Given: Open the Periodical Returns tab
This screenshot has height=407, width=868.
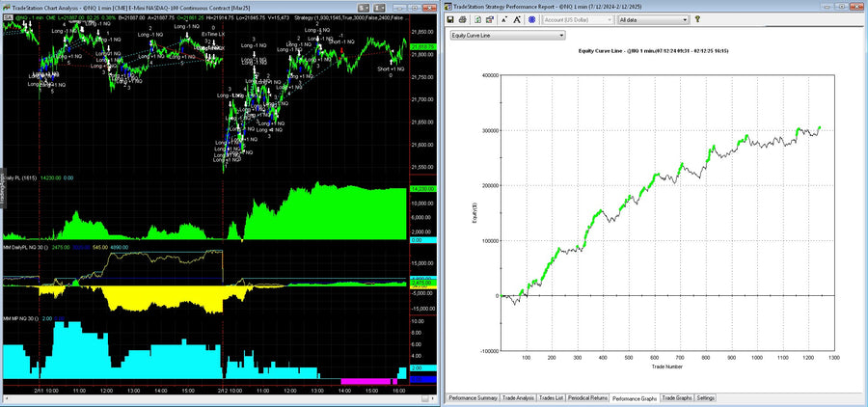Looking at the screenshot, I should coord(586,397).
